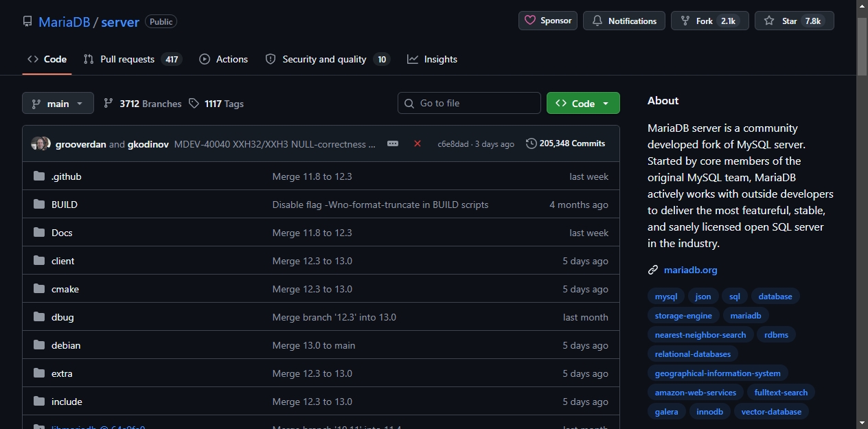This screenshot has width=868, height=429.
Task: Open the .github folder
Action: (x=67, y=176)
